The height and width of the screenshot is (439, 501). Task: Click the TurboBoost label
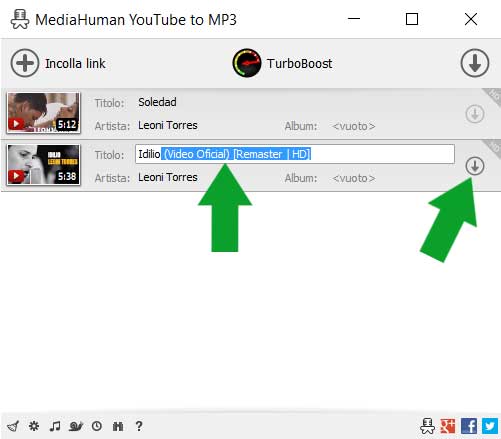tap(299, 63)
